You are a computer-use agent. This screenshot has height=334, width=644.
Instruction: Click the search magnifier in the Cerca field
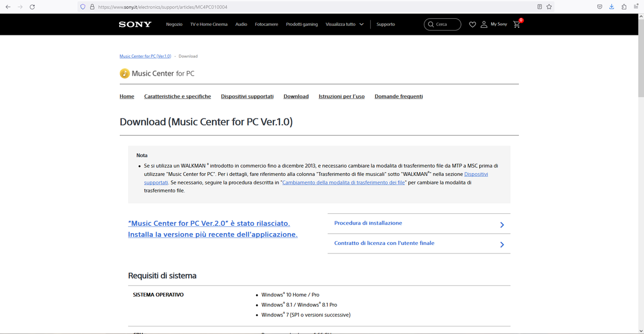tap(430, 24)
